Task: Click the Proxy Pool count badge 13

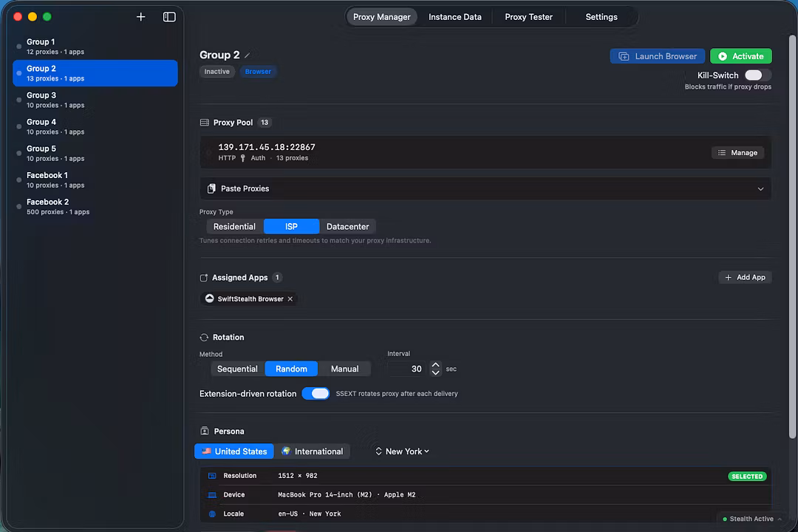Action: coord(264,123)
